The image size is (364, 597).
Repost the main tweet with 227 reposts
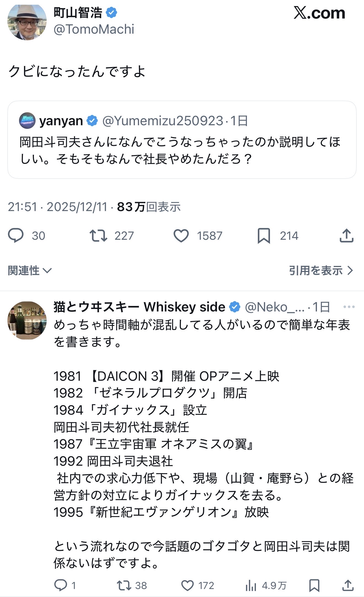(98, 236)
